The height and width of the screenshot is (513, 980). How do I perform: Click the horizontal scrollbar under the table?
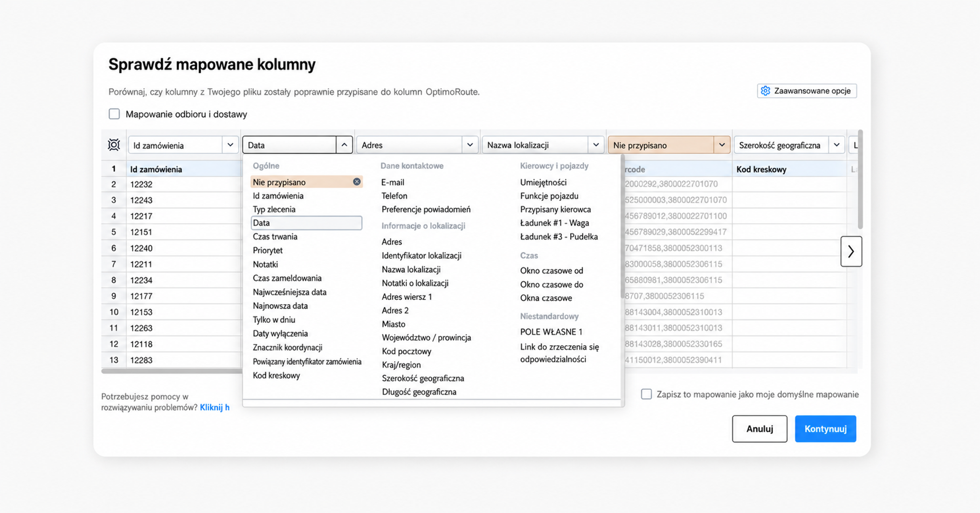[172, 371]
